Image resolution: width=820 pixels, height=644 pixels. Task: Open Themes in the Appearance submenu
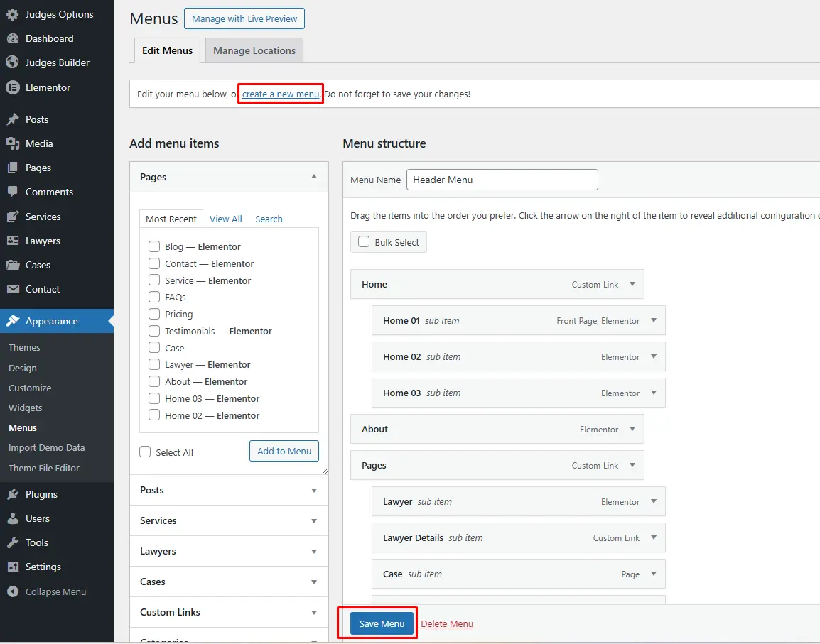pyautogui.click(x=24, y=348)
